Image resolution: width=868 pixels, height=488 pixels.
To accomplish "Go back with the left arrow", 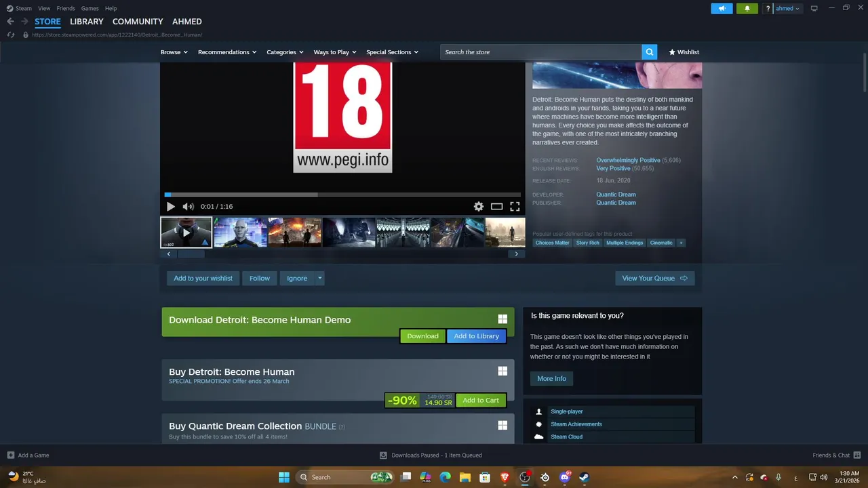I will coord(10,22).
